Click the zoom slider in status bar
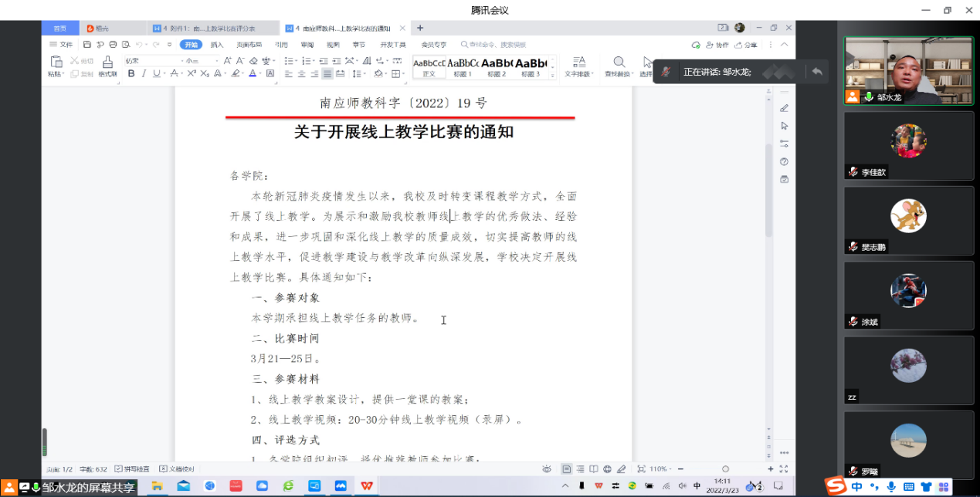 tap(725, 468)
